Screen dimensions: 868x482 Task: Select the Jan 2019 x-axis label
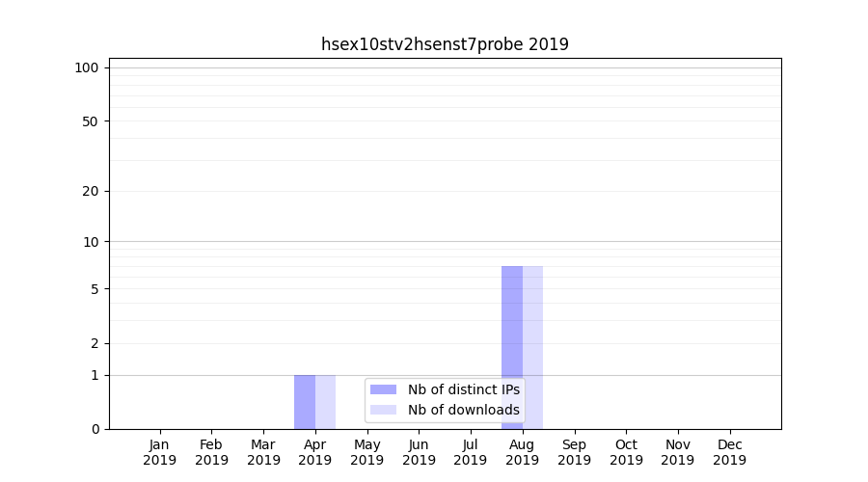(160, 452)
